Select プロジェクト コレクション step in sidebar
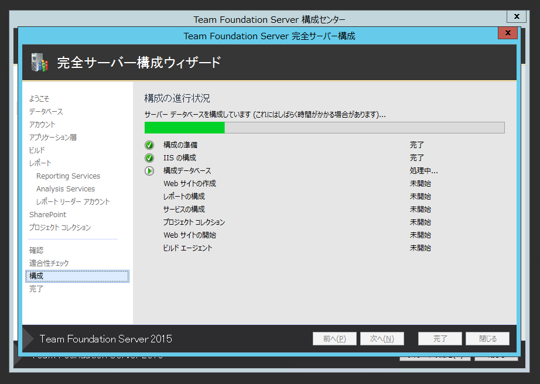This screenshot has height=384, width=540. [60, 227]
